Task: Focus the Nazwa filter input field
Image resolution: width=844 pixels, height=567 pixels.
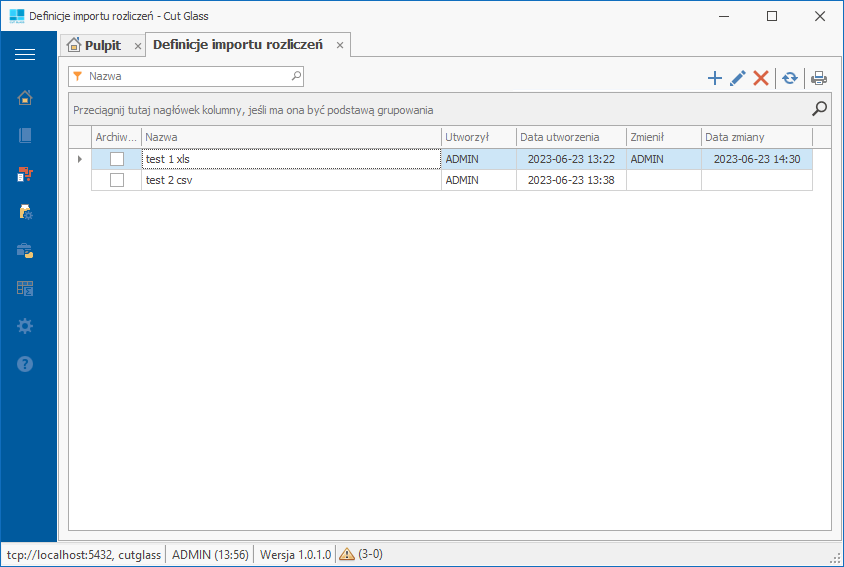Action: click(x=186, y=76)
